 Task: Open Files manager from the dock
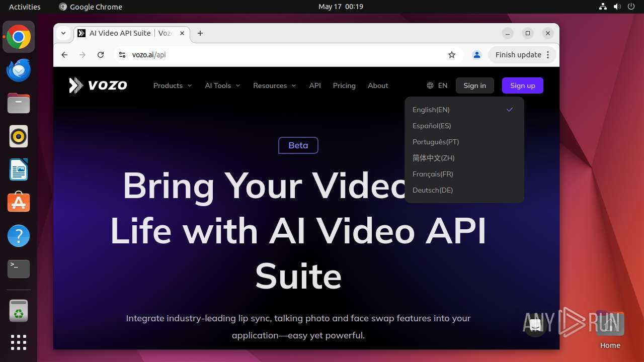pos(19,104)
